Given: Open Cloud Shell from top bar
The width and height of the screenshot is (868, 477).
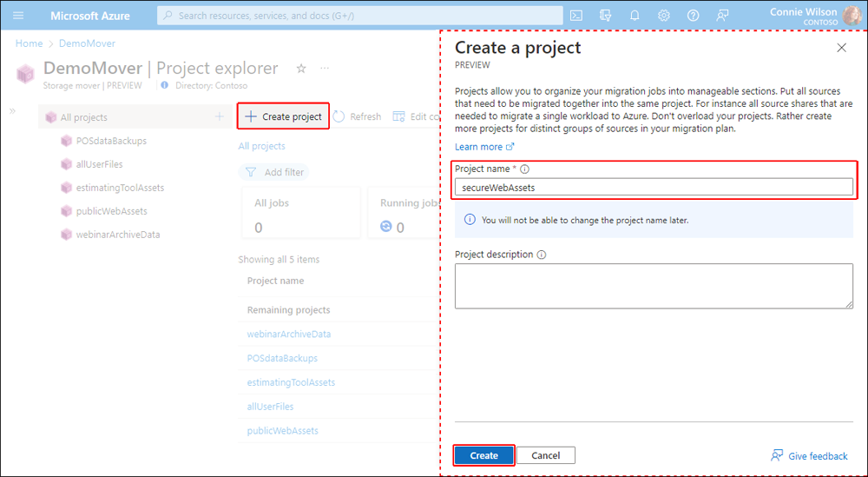Looking at the screenshot, I should pyautogui.click(x=576, y=16).
